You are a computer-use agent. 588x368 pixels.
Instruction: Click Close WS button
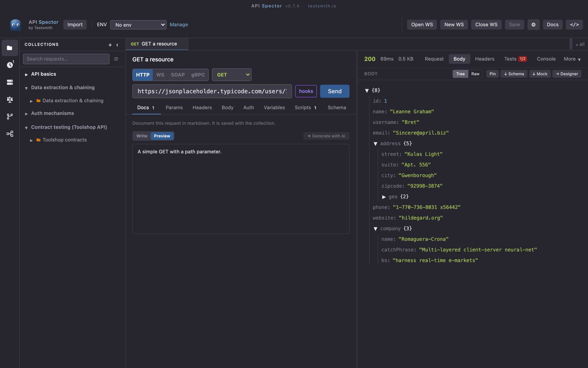(x=486, y=25)
